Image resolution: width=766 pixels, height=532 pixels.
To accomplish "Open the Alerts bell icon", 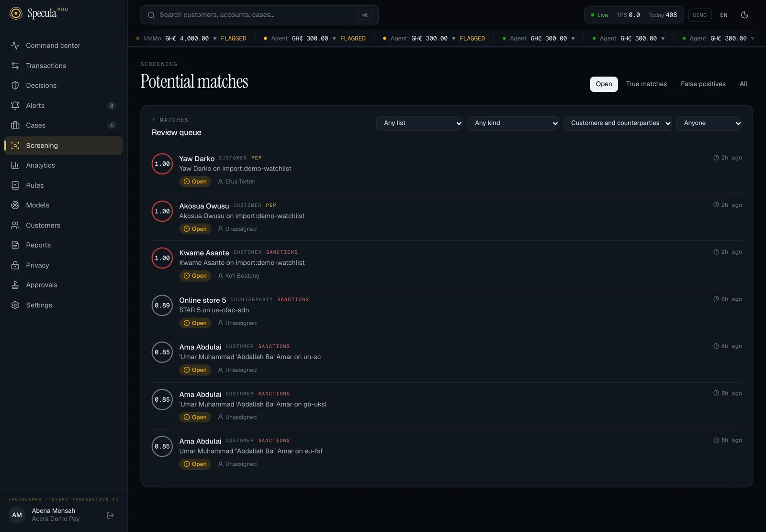I will point(15,105).
